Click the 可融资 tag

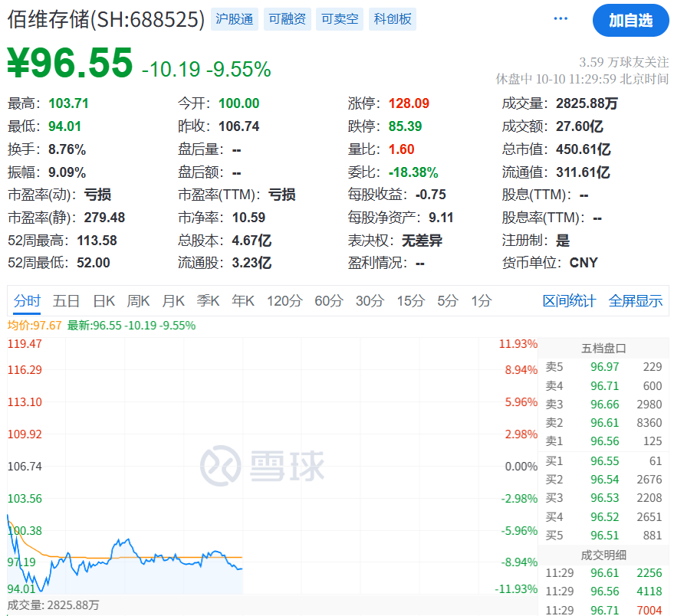[x=287, y=19]
